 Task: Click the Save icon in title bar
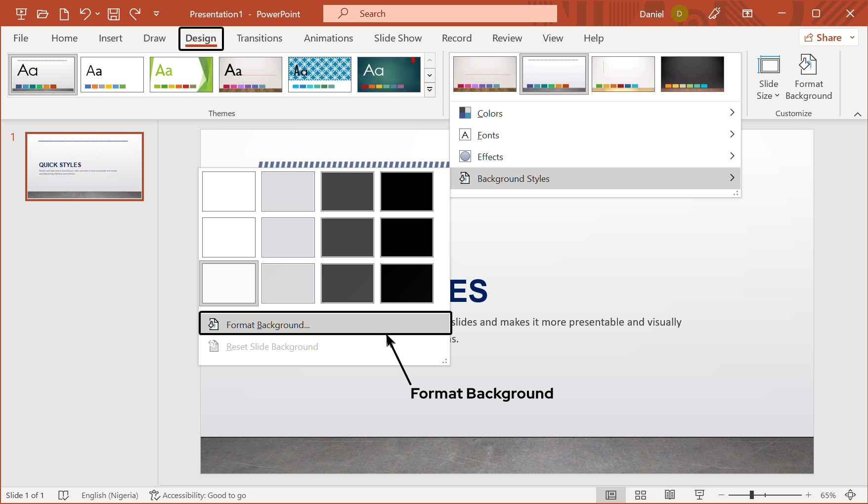(x=114, y=14)
